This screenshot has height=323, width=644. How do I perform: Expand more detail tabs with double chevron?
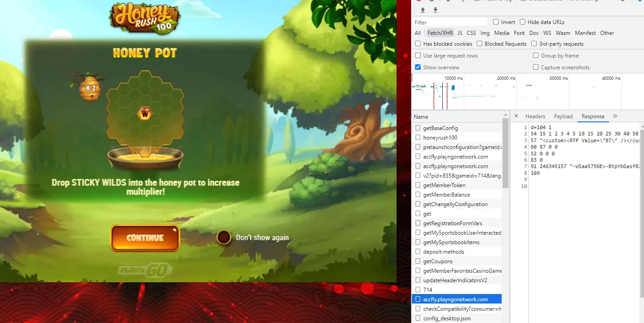(x=615, y=116)
